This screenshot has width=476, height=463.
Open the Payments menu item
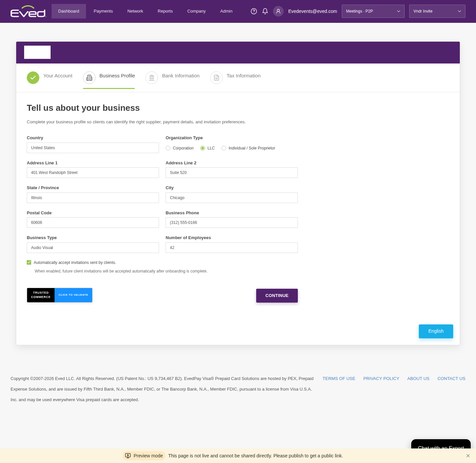[x=103, y=11]
